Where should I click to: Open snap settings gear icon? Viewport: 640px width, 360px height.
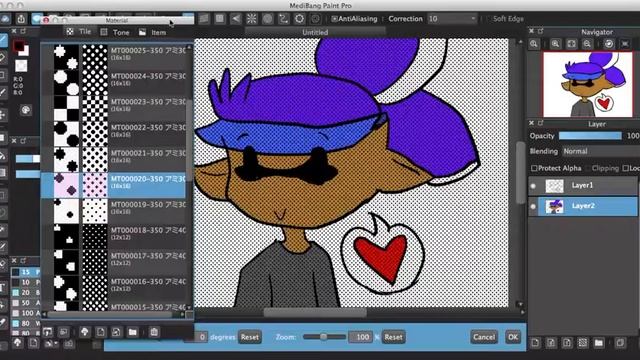[x=299, y=19]
